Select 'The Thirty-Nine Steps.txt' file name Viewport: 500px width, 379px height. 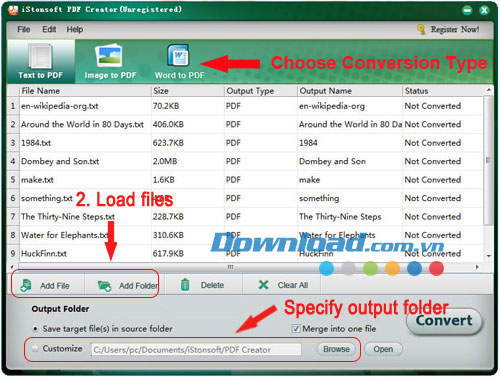click(68, 217)
